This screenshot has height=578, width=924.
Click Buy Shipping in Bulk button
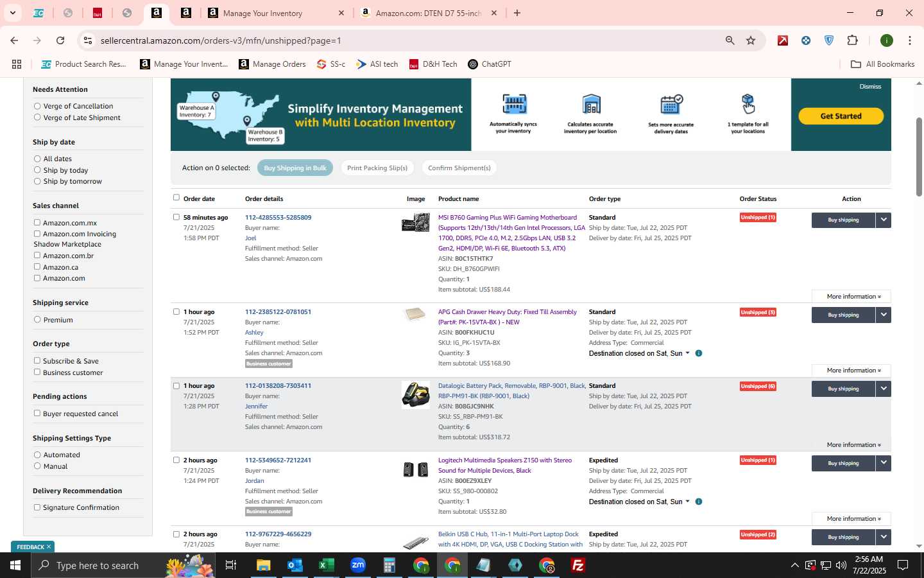(x=295, y=168)
